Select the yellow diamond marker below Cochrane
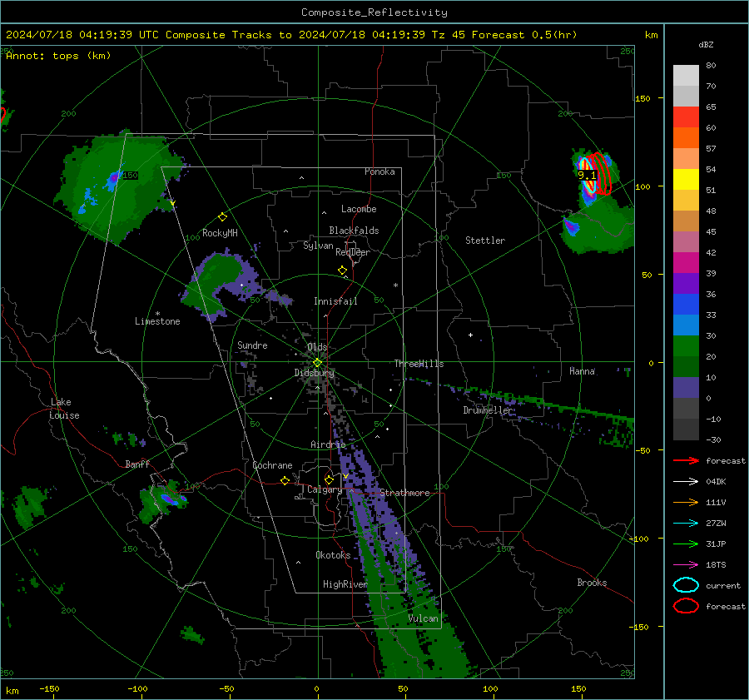749x700 pixels. [x=285, y=481]
